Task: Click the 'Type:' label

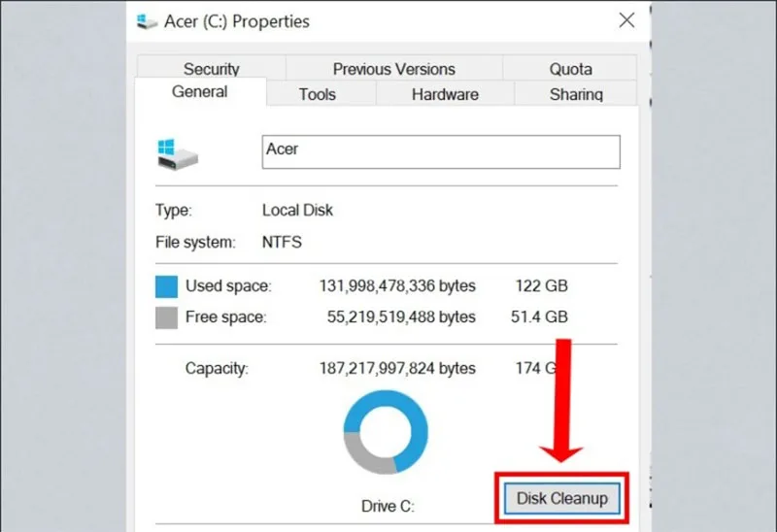Action: pos(174,210)
